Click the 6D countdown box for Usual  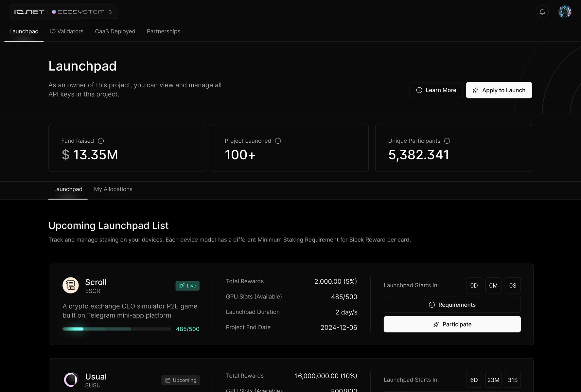[474, 380]
